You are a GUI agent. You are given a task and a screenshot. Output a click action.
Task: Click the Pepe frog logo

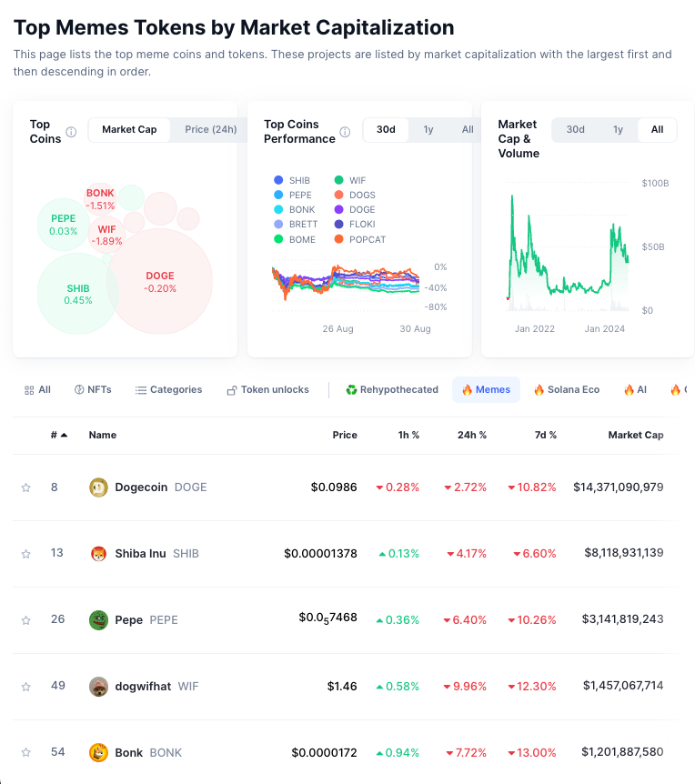click(x=98, y=620)
